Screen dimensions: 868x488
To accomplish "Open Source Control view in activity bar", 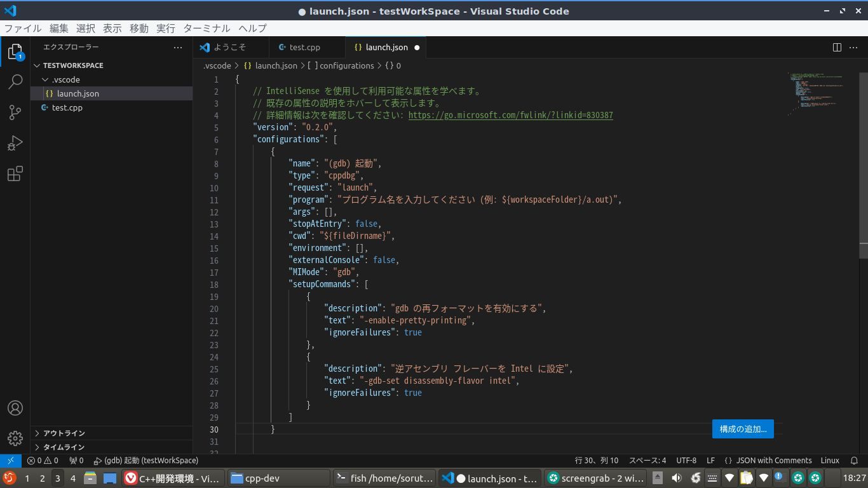I will (15, 112).
